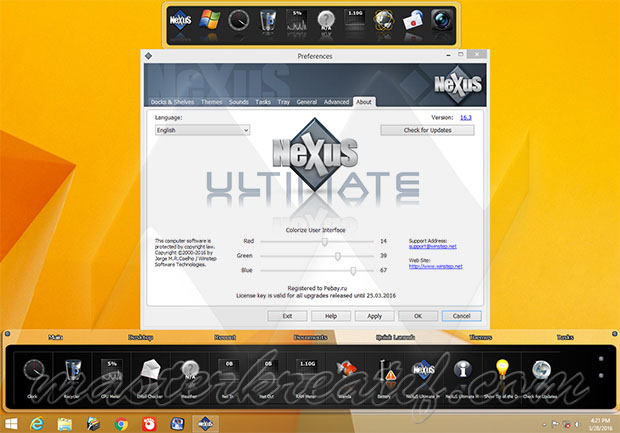The image size is (620, 433).
Task: Switch to the Main tab of the shelf
Action: [x=55, y=337]
